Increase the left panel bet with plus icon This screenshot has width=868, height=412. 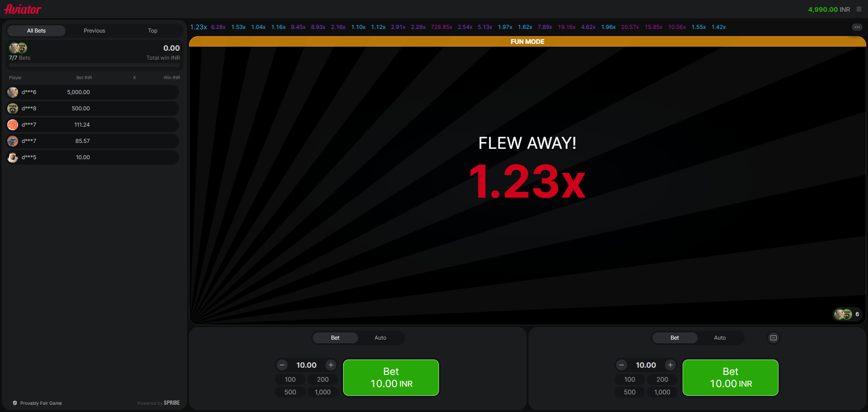[330, 365]
